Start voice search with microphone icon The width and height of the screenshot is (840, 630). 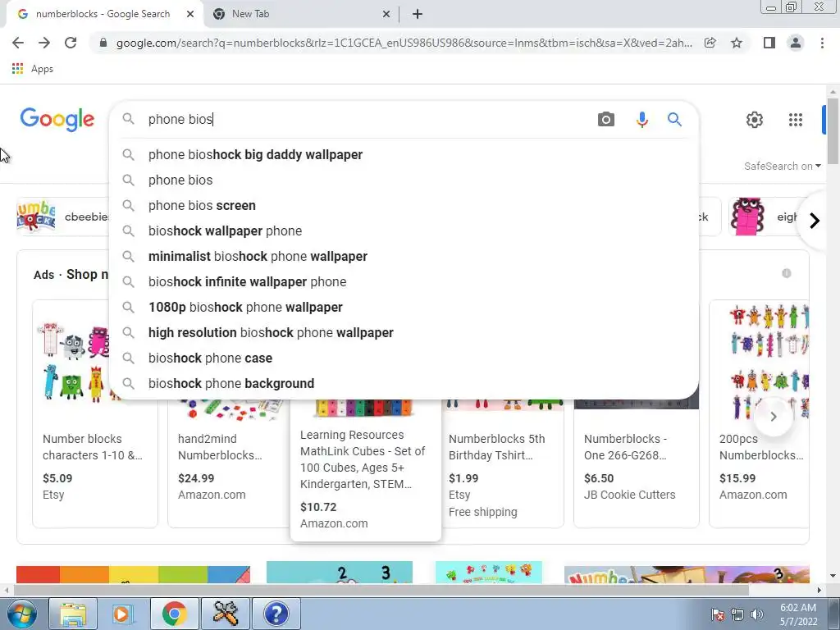(x=641, y=120)
